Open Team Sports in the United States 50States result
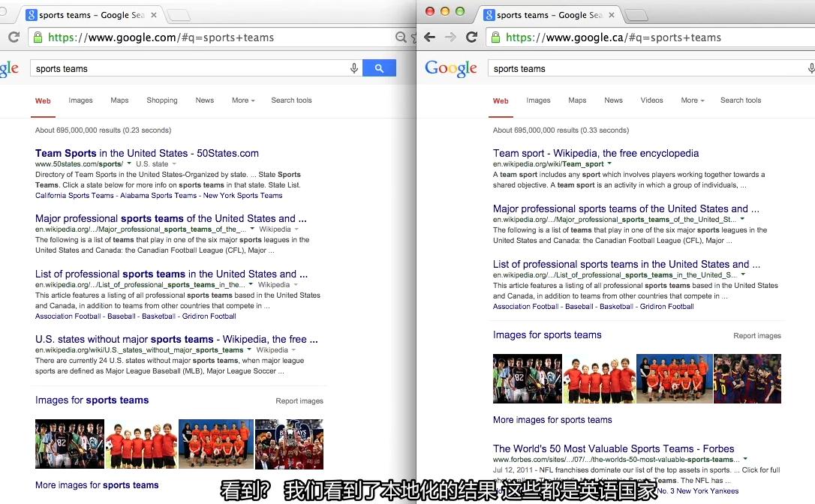Image resolution: width=815 pixels, height=504 pixels. pos(147,153)
